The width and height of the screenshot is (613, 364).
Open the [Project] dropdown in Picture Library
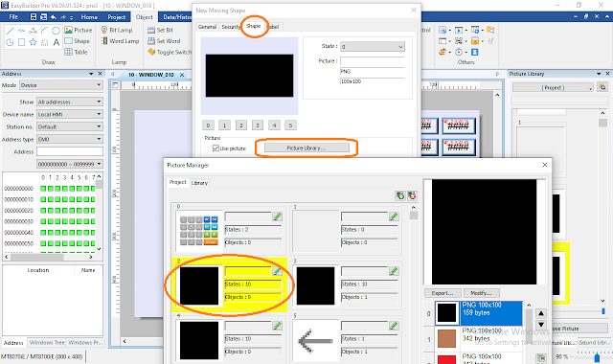pyautogui.click(x=553, y=87)
